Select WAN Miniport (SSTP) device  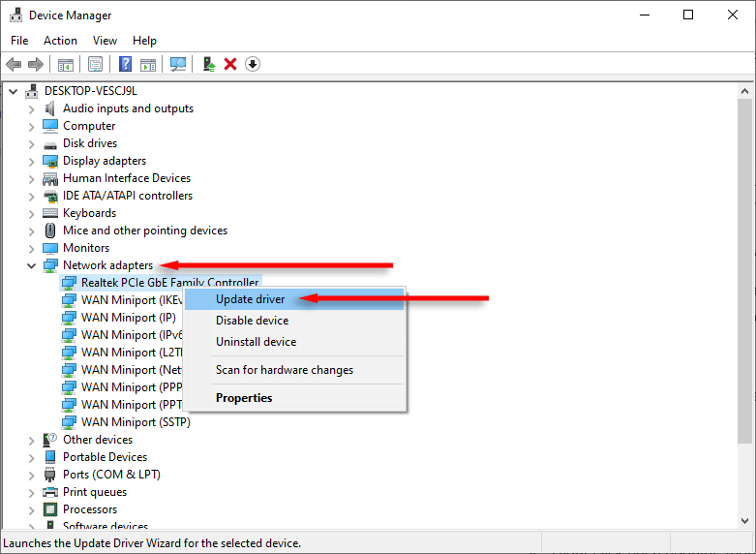coord(136,422)
